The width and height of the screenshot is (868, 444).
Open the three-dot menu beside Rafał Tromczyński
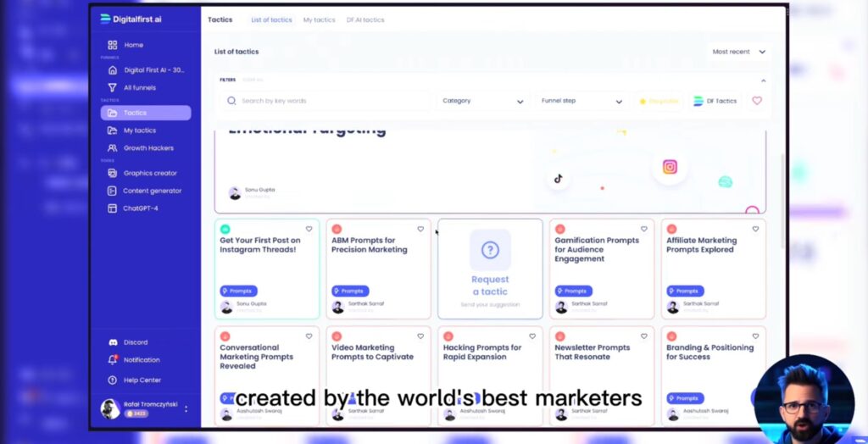pos(186,408)
